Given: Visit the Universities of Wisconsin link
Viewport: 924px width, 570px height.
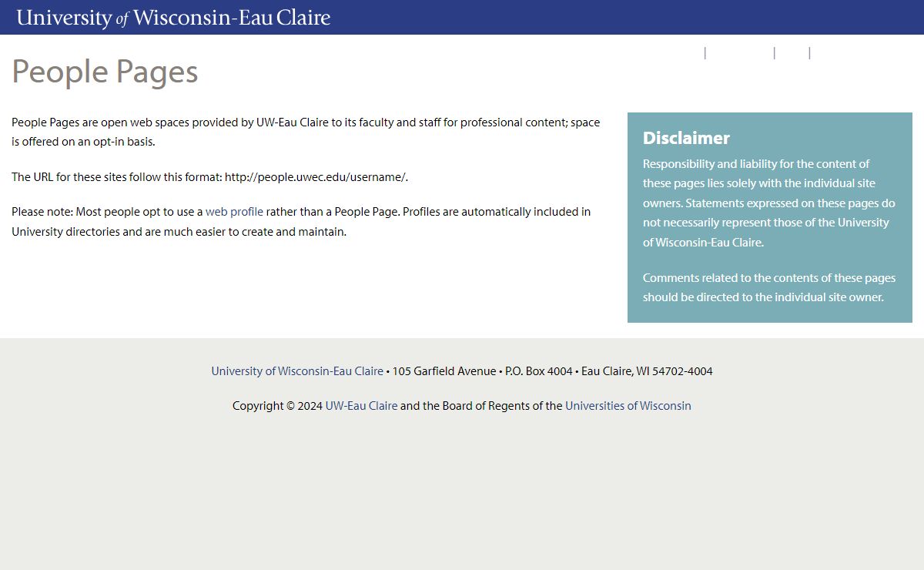Looking at the screenshot, I should (628, 406).
